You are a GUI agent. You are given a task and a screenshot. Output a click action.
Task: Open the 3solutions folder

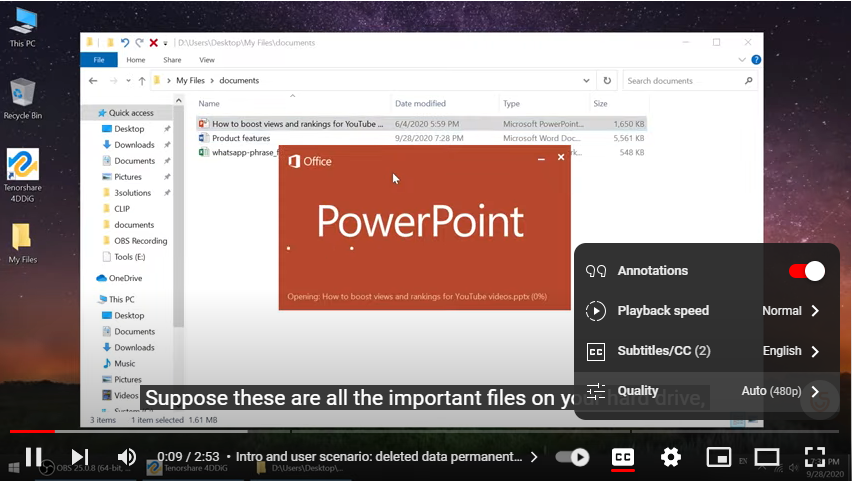pos(132,193)
